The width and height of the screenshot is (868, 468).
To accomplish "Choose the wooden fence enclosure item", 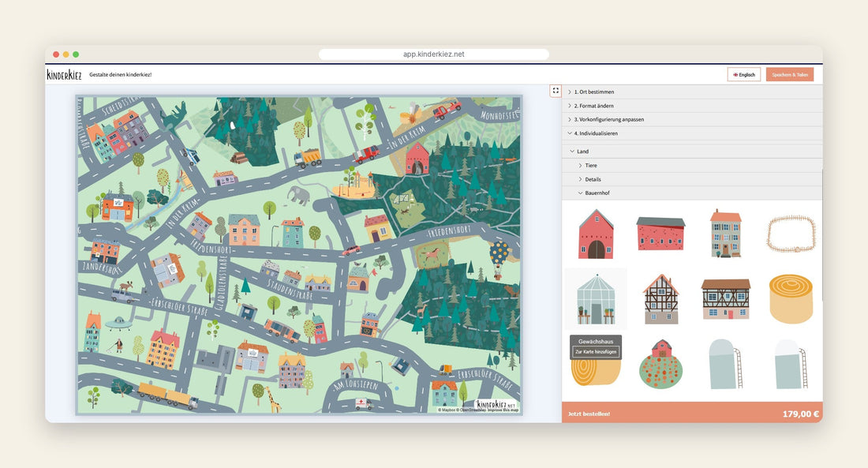I will point(791,234).
